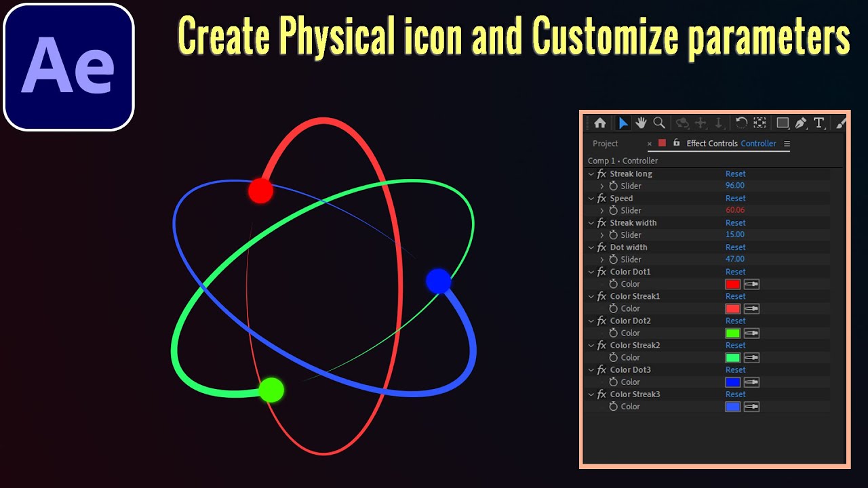Activate the Type tool

pos(819,123)
